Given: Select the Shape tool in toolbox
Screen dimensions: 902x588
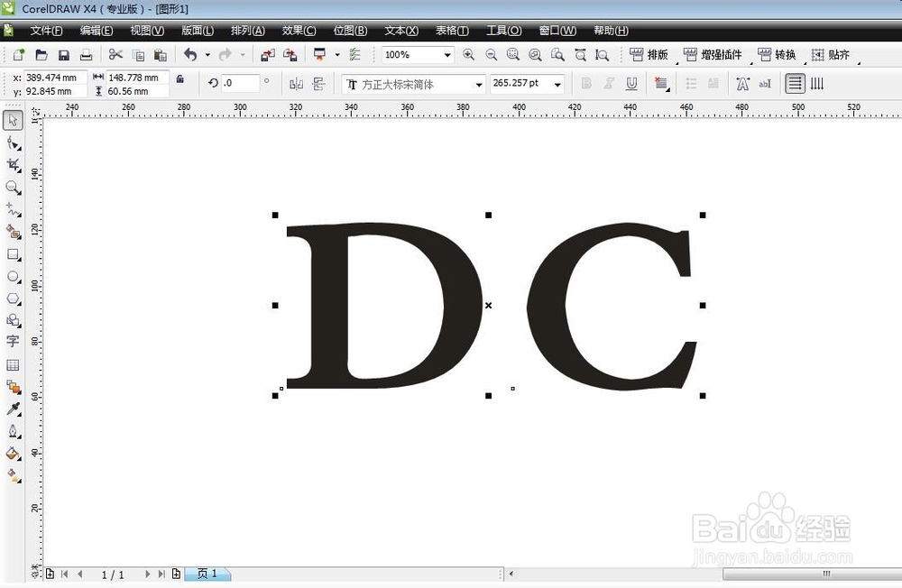Looking at the screenshot, I should click(14, 142).
